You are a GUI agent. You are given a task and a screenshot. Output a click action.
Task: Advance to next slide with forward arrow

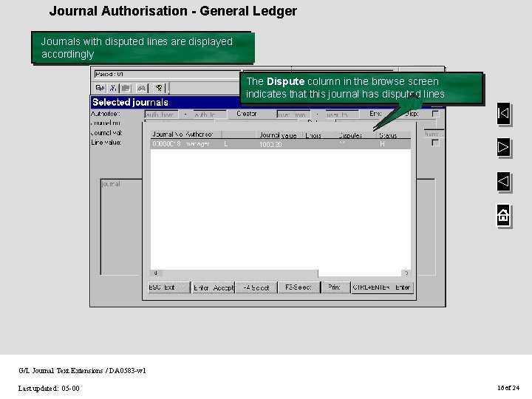pos(503,147)
